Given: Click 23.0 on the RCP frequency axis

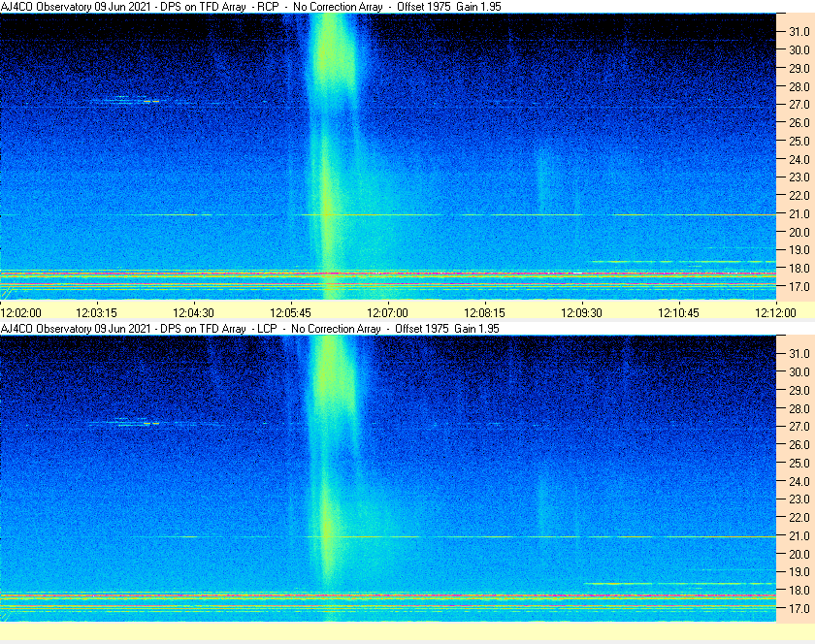Looking at the screenshot, I should point(799,177).
